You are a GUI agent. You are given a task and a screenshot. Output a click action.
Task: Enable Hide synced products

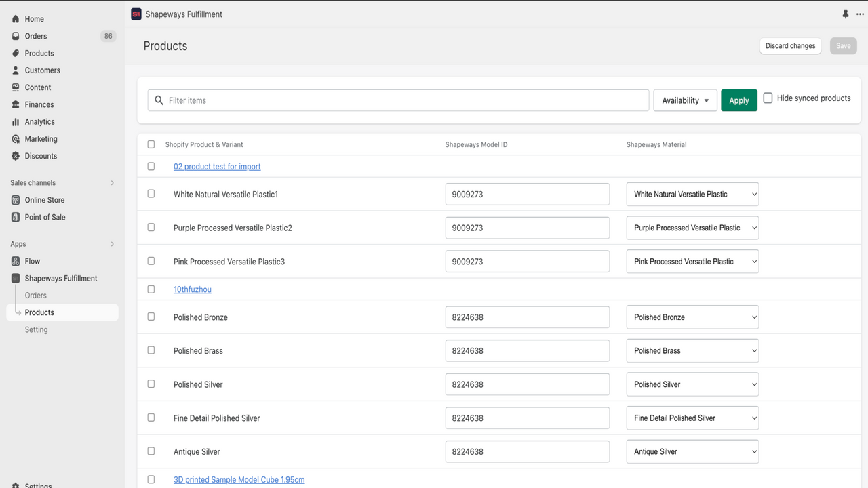coord(767,97)
